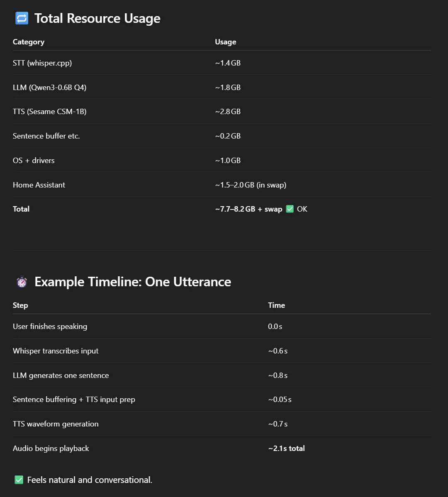Click the stopwatch icon beside Example Timeline

(x=22, y=282)
